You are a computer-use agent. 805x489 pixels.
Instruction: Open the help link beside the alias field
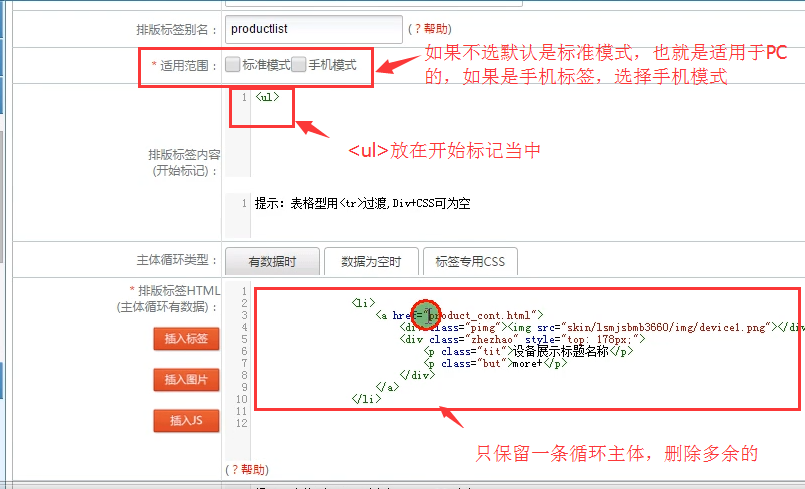430,30
